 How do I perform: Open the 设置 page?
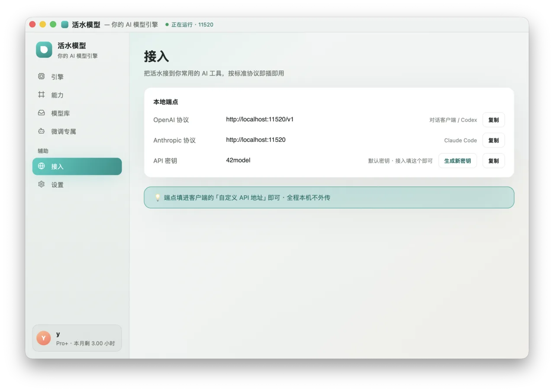77,184
